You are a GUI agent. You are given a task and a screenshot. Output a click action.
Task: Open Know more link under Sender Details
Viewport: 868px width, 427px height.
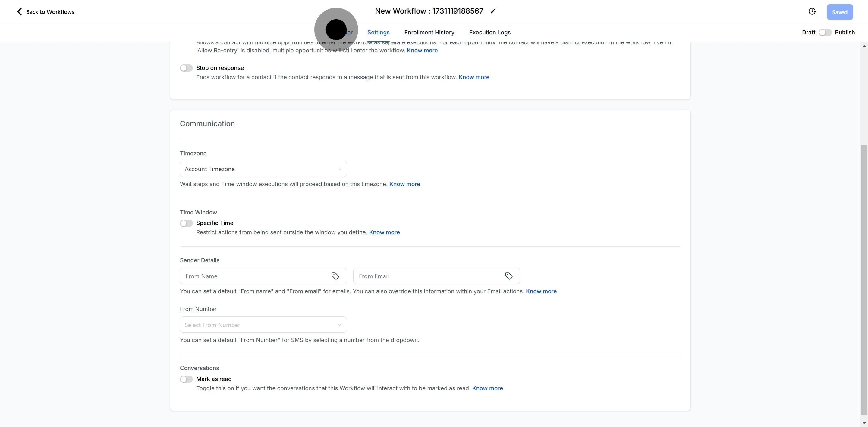[x=541, y=291]
